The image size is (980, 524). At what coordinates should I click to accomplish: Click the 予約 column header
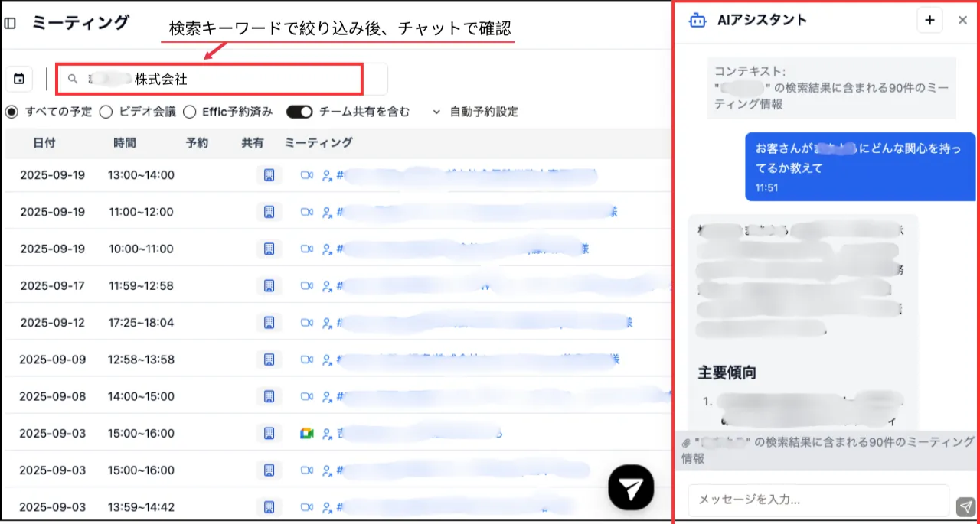coord(197,143)
